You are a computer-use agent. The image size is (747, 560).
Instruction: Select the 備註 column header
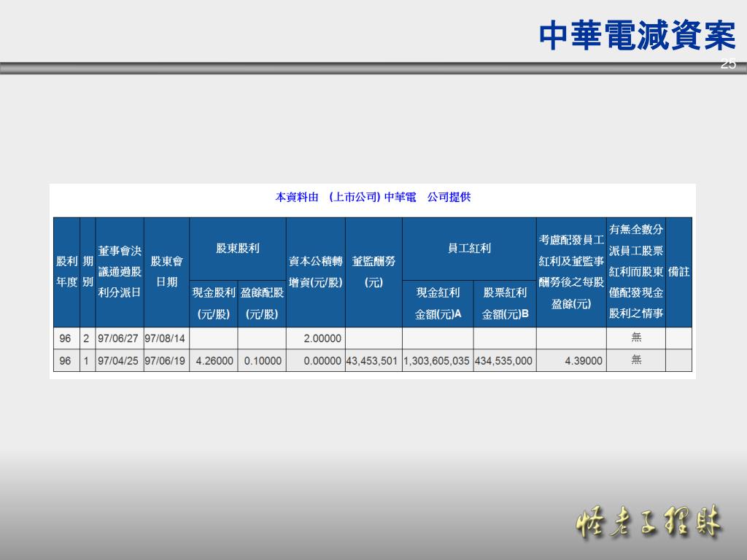click(x=679, y=272)
